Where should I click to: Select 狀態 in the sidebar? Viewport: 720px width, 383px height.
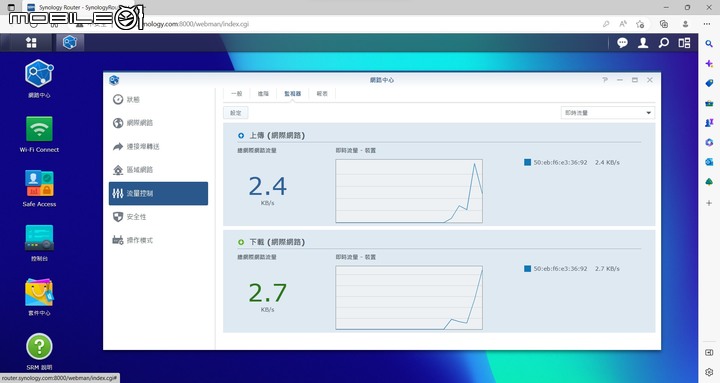coord(158,99)
